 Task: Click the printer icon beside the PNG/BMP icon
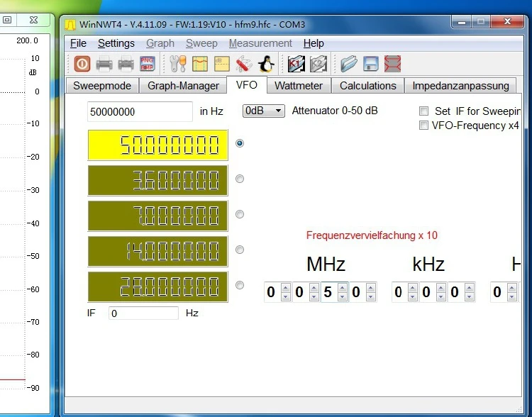[126, 64]
